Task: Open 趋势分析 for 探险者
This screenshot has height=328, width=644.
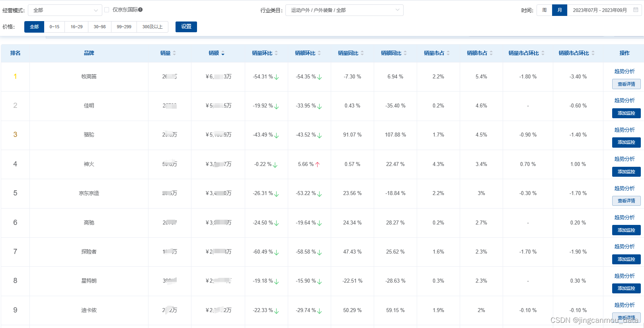Action: [x=624, y=246]
